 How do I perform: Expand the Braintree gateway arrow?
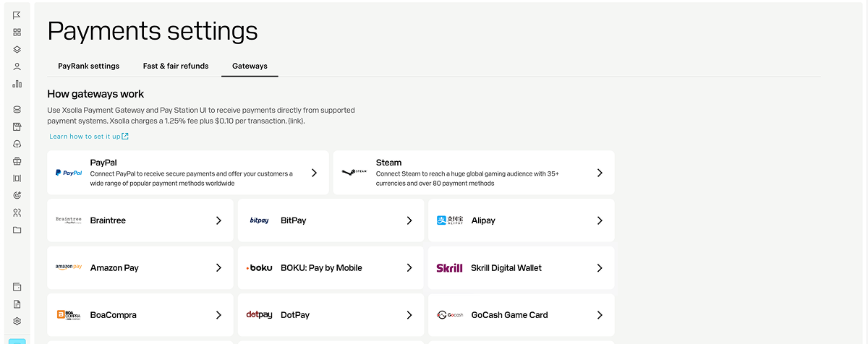[x=218, y=220]
